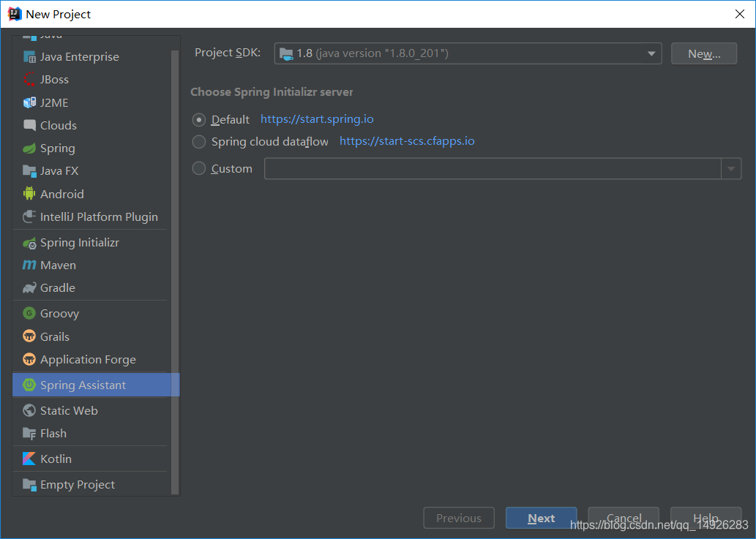The height and width of the screenshot is (539, 756).
Task: Open the Custom server URL dropdown arrow
Action: click(731, 169)
